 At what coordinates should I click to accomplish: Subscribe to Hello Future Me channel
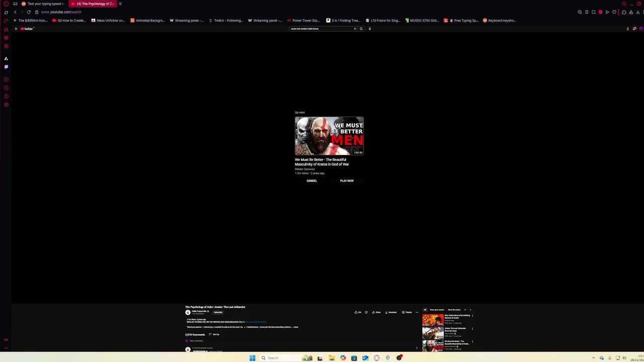(x=218, y=312)
